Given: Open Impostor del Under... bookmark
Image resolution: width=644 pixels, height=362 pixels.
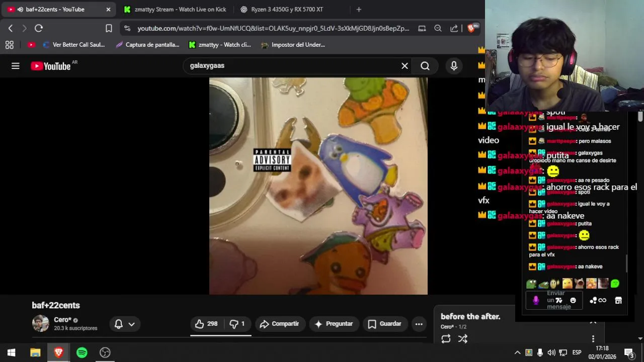Looking at the screenshot, I should tap(293, 45).
